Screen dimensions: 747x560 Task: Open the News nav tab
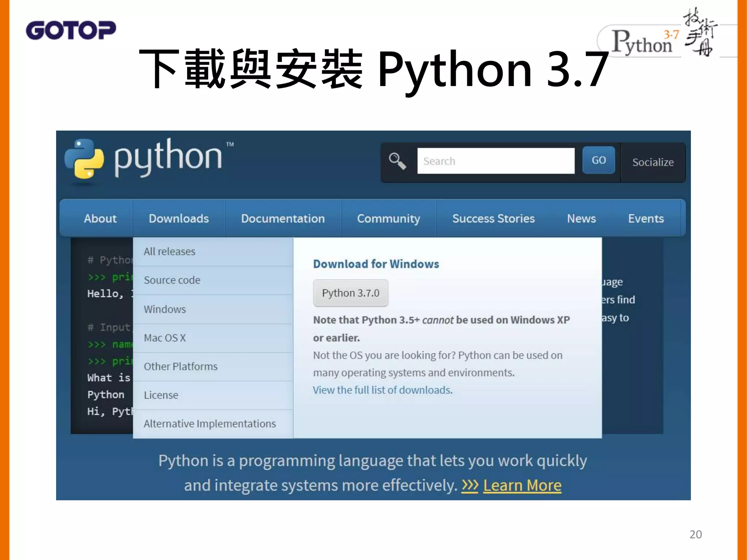[581, 218]
